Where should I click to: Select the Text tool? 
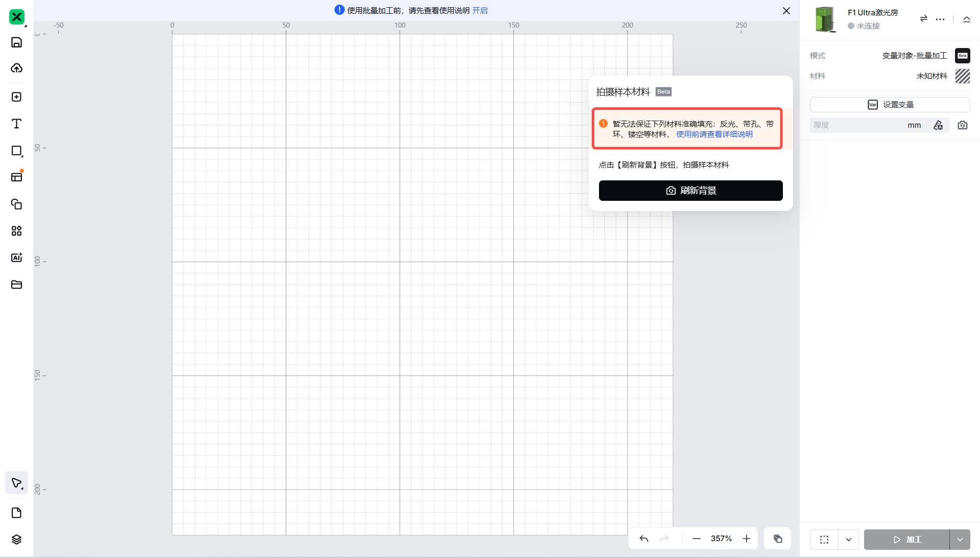pos(16,124)
